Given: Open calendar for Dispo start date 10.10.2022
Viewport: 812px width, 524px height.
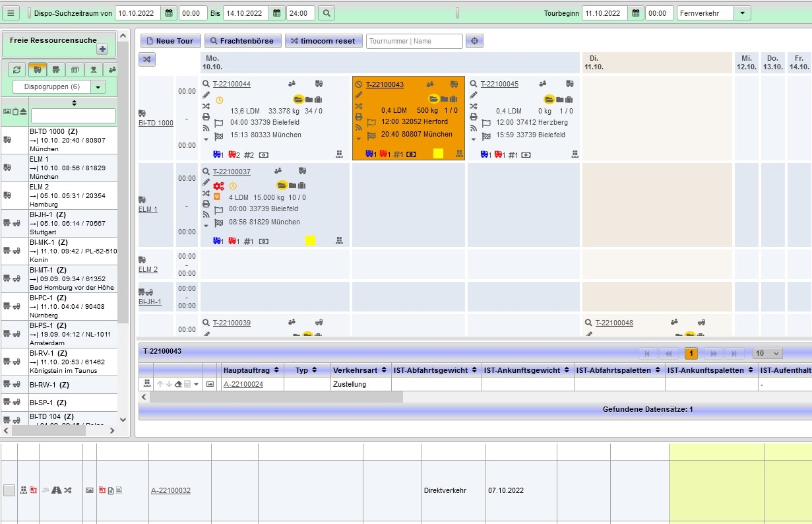Looking at the screenshot, I should (169, 13).
